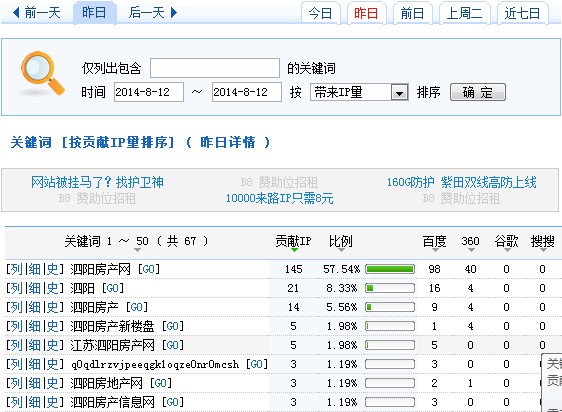This screenshot has width=562, height=412.
Task: Sort by 百度 column header
Action: point(434,241)
